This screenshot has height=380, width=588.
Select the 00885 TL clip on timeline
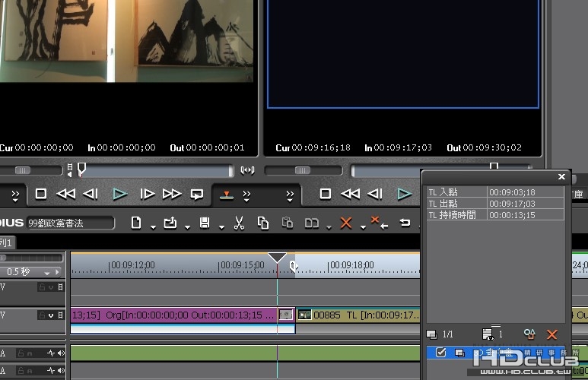pos(358,315)
